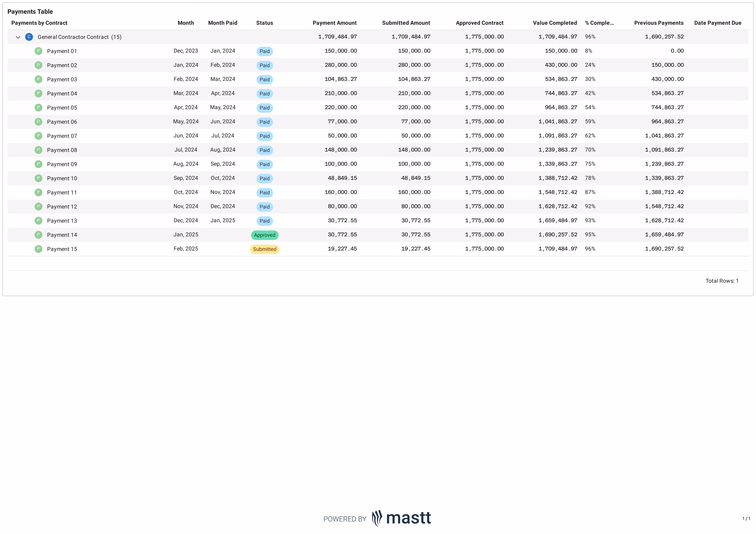Click the blue C contract icon
This screenshot has width=756, height=534.
coord(29,37)
